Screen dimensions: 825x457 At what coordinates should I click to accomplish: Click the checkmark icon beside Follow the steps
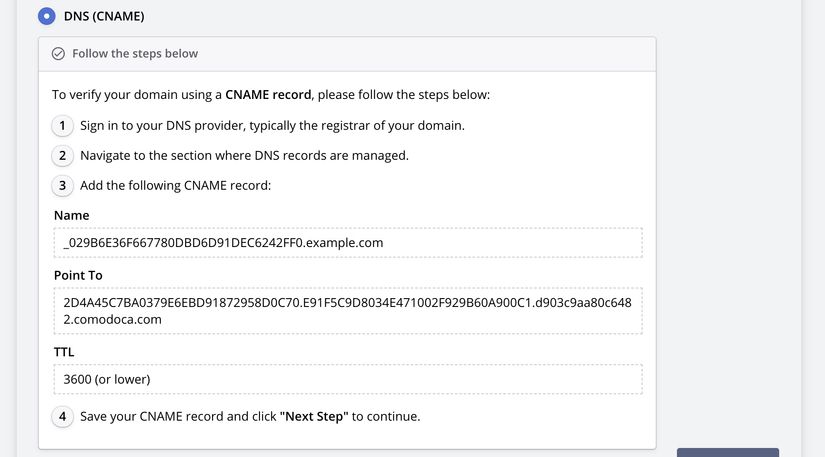click(x=58, y=54)
